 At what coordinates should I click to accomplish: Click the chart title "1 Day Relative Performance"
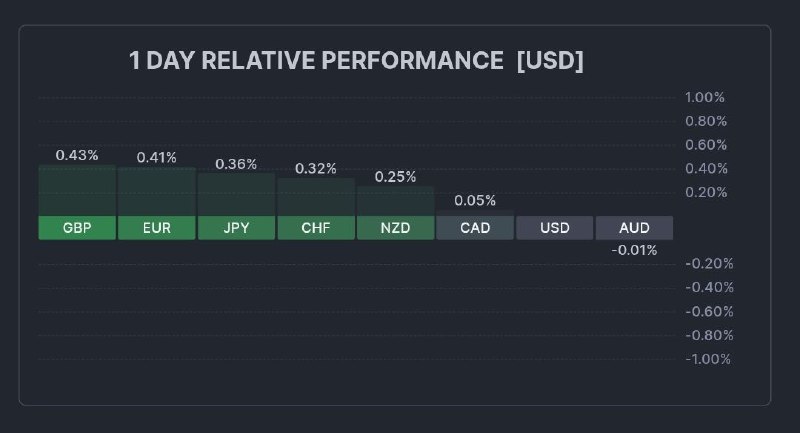point(316,61)
